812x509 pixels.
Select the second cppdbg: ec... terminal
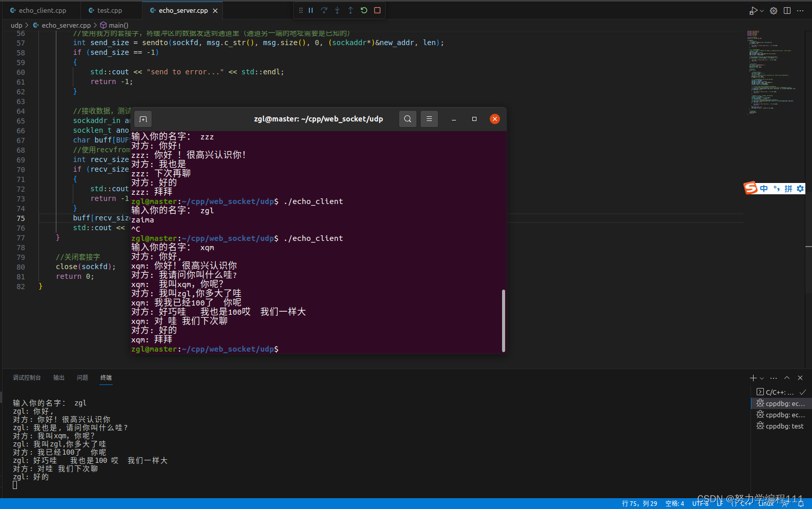(781, 415)
